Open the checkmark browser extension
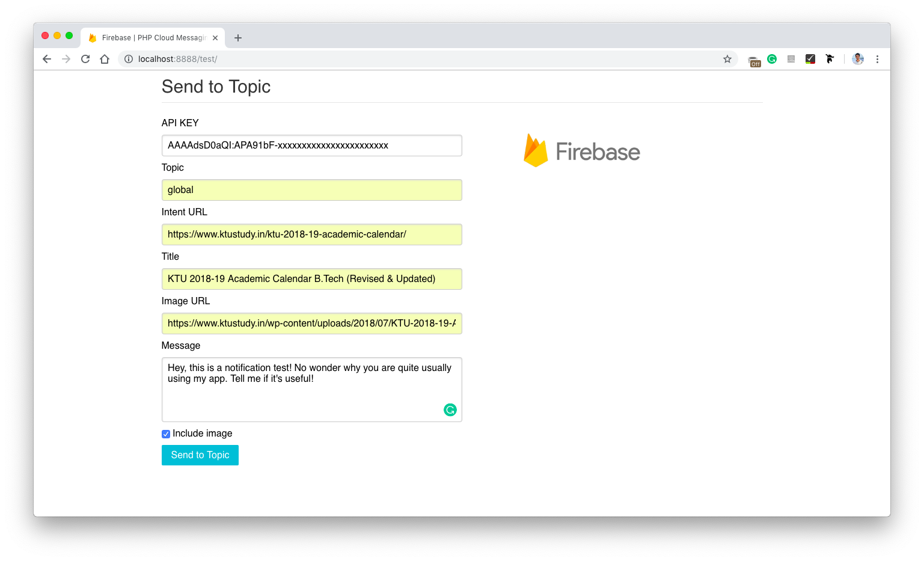924x561 pixels. 810,59
